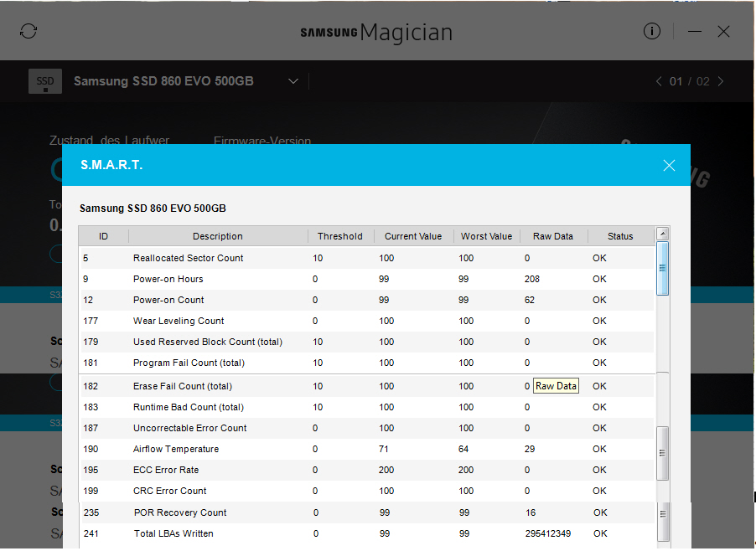Click raw data value 62 for Power-on Count
The image size is (756, 551).
(x=530, y=300)
